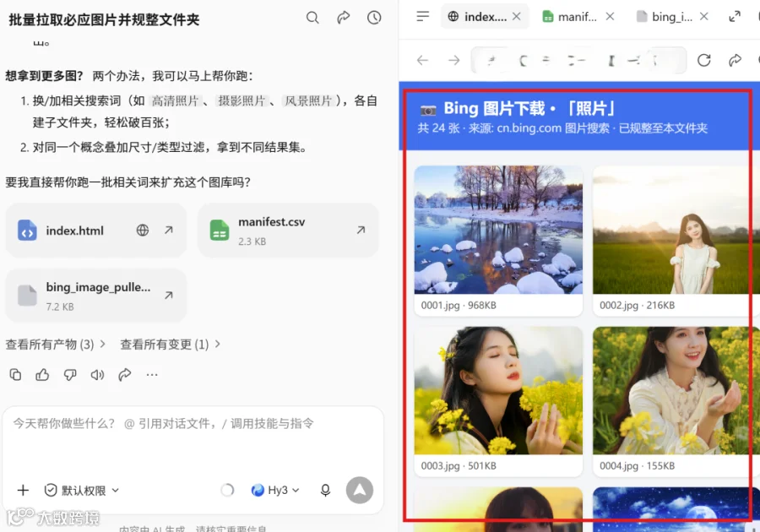Screen dimensions: 760x532
Task: Open bing_image_pulle... file arrow icon
Action: 169,295
